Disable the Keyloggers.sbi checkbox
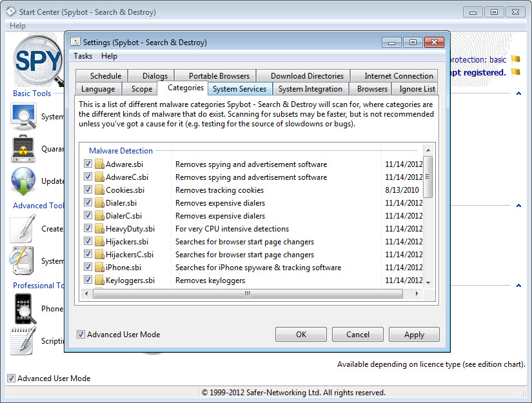The width and height of the screenshot is (532, 403). point(88,280)
